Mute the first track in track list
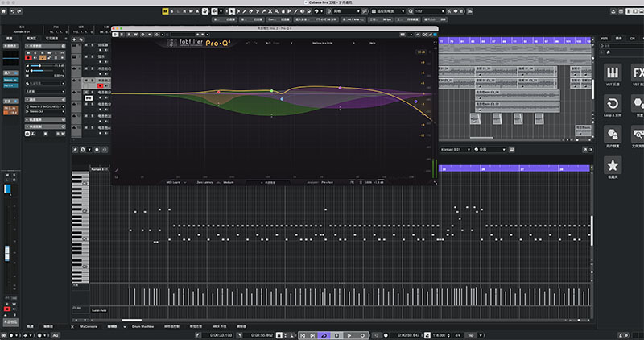Screen dimensions: 644x340 pos(86,45)
